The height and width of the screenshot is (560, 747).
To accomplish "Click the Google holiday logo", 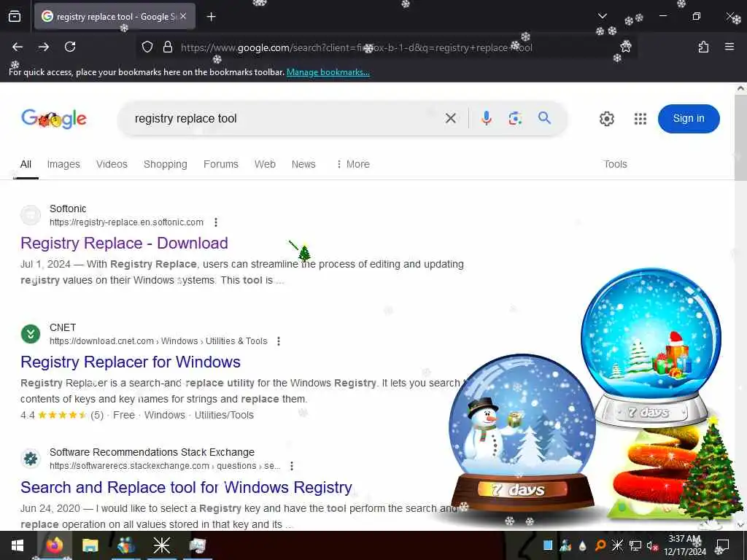I will click(x=54, y=119).
